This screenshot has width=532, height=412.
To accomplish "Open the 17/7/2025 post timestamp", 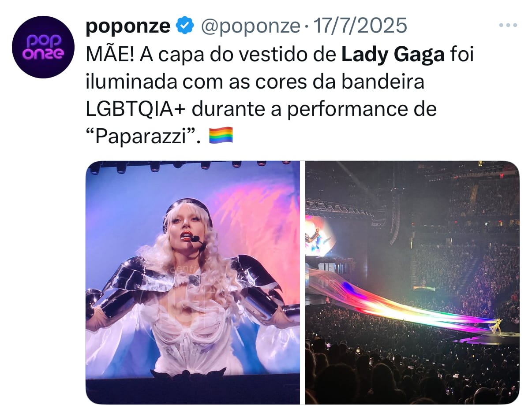I will pyautogui.click(x=360, y=27).
